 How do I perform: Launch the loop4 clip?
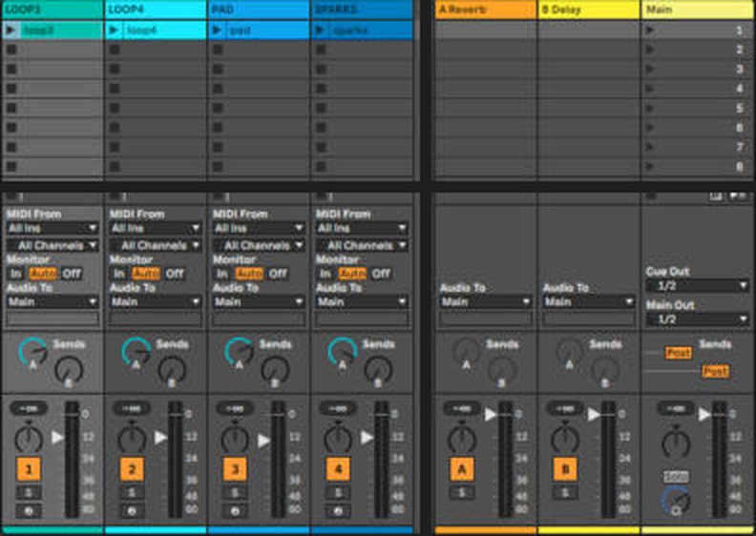(x=114, y=31)
